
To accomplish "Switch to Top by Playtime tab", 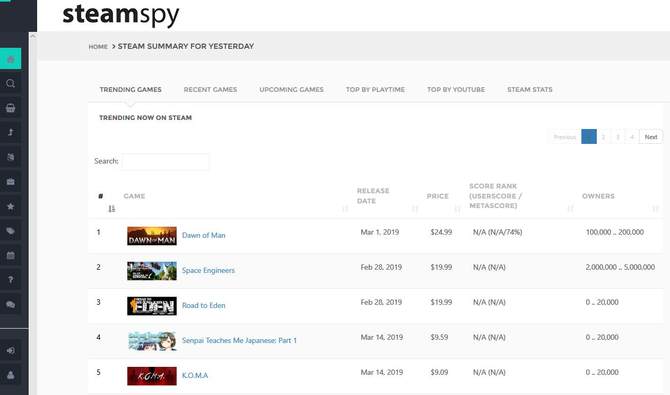I will click(375, 90).
